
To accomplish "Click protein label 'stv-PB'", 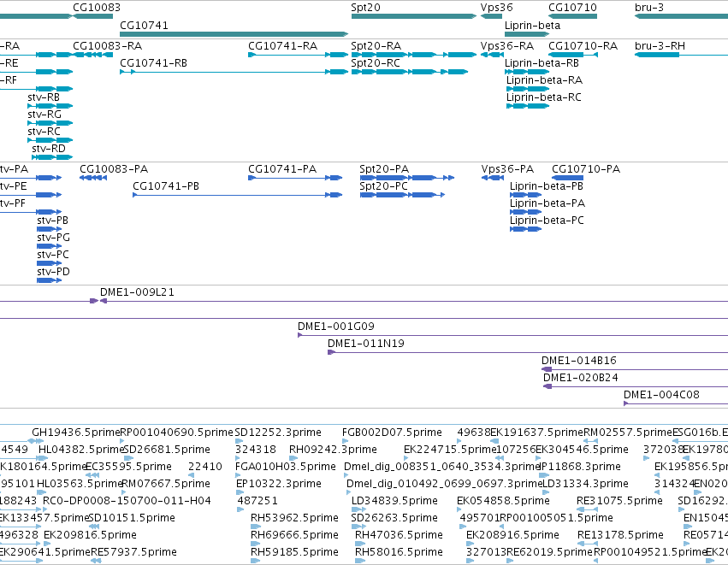I will pyautogui.click(x=52, y=221).
